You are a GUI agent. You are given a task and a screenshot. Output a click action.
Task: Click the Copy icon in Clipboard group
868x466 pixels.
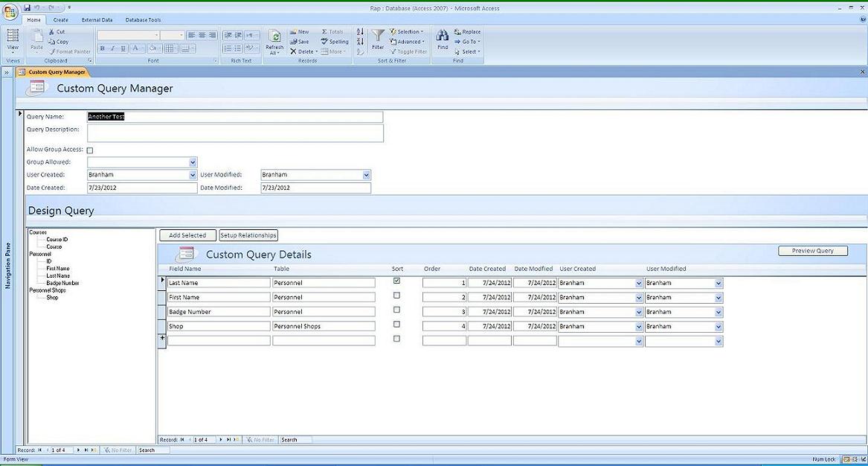click(x=52, y=42)
